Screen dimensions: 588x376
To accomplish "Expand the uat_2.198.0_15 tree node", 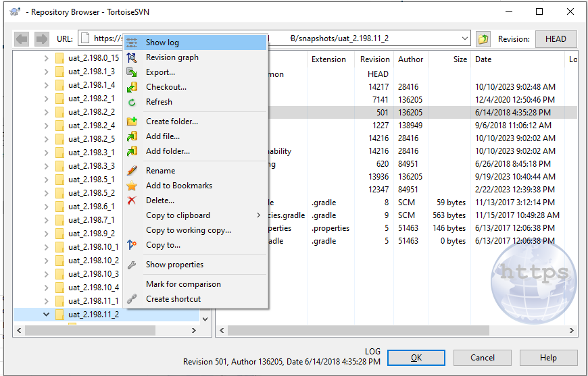I will [x=46, y=58].
